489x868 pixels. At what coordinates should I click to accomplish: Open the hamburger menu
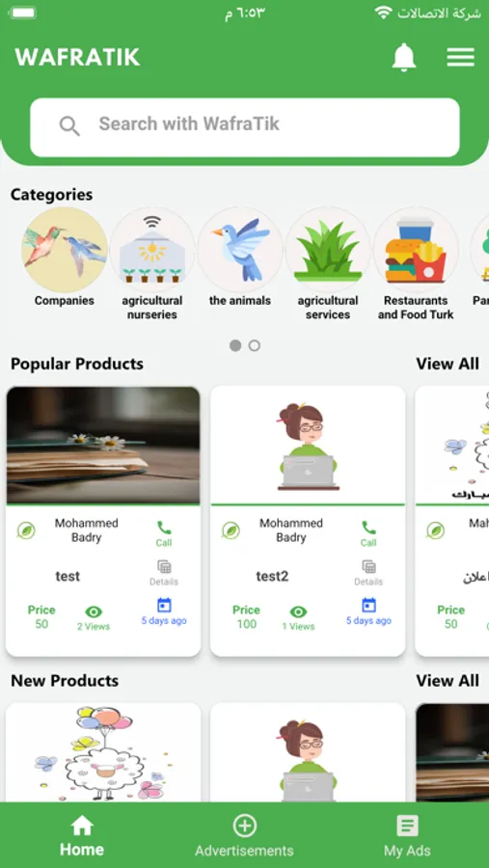point(460,57)
